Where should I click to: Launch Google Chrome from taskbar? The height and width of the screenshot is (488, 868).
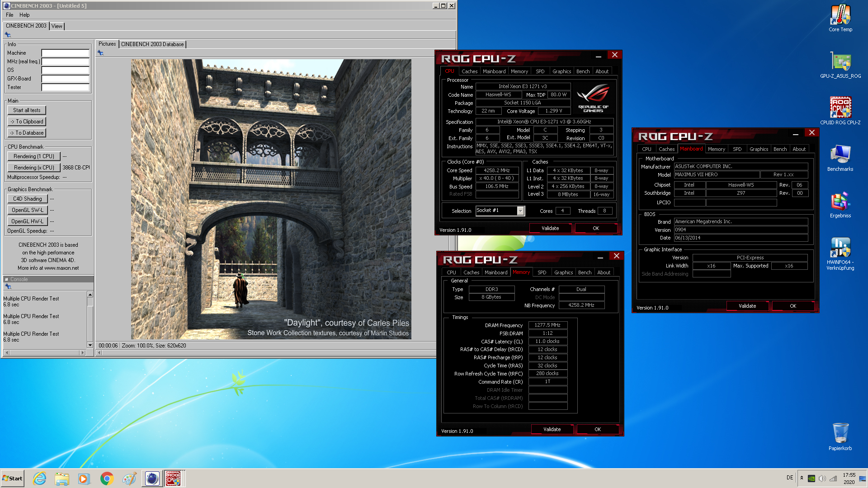click(x=107, y=479)
